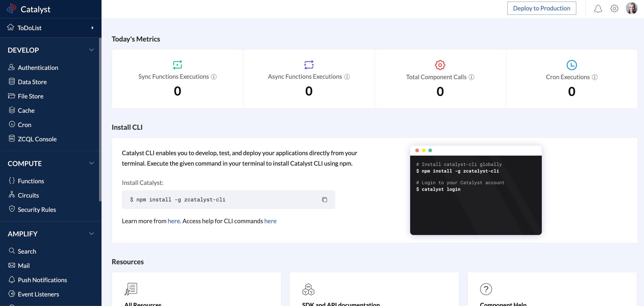Screen dimensions: 644x306
Task: Copy the npm install command
Action: [x=325, y=199]
